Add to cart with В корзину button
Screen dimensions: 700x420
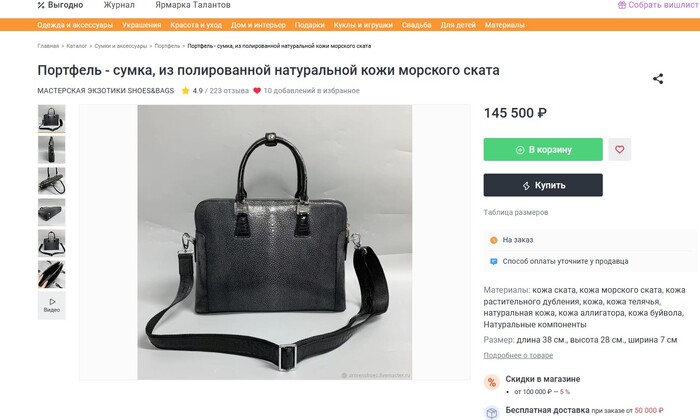(x=543, y=150)
